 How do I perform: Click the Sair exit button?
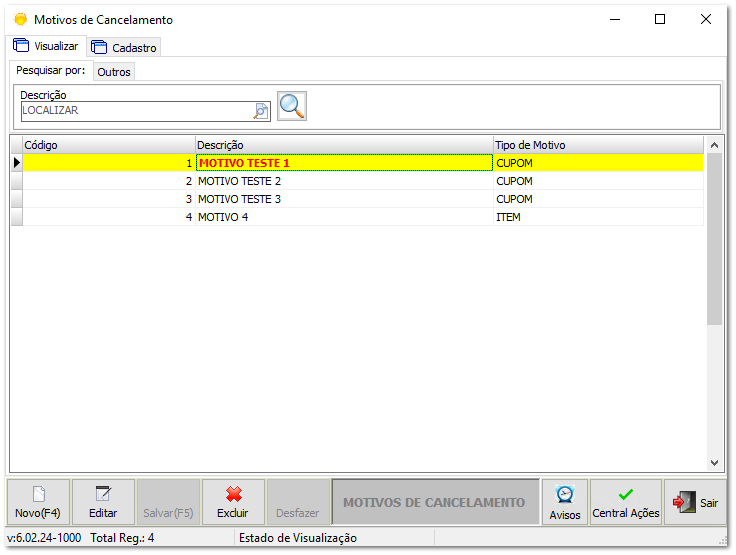(695, 502)
